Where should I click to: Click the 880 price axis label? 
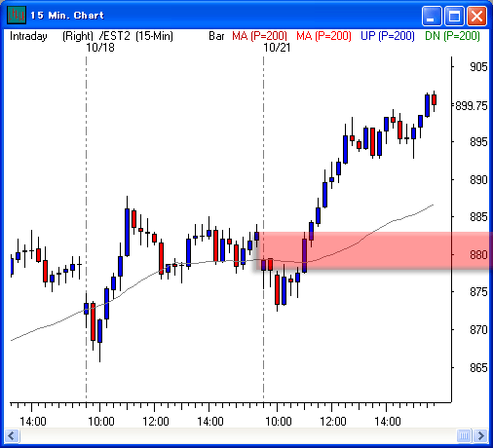click(x=478, y=255)
